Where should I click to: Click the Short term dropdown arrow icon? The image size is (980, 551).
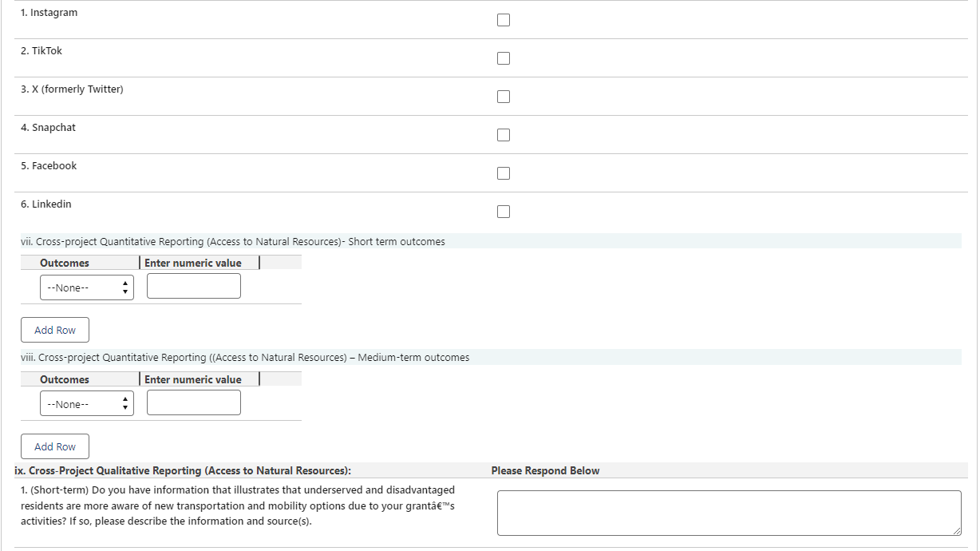pyautogui.click(x=124, y=287)
